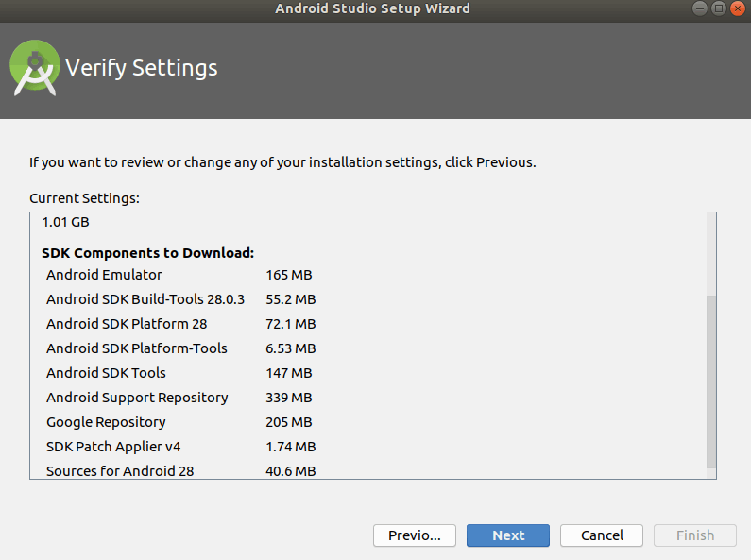The width and height of the screenshot is (751, 560).
Task: Click the 40.6 MB size value
Action: coord(291,471)
